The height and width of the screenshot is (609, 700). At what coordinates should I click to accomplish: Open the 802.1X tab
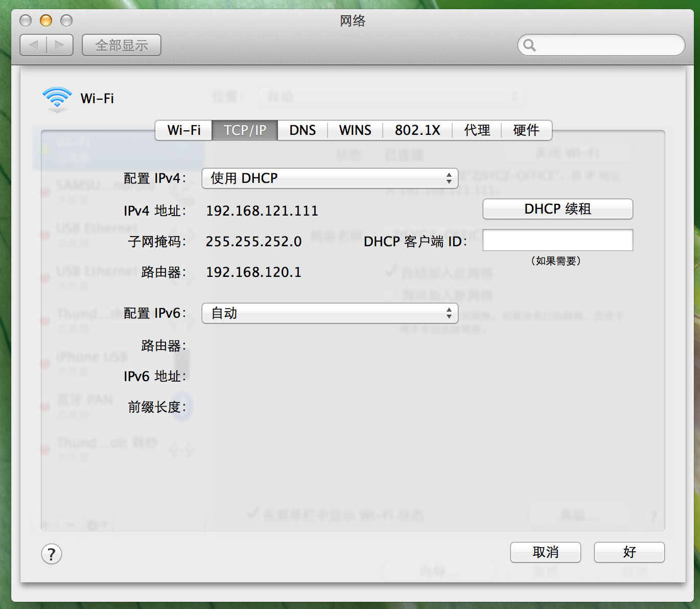417,130
